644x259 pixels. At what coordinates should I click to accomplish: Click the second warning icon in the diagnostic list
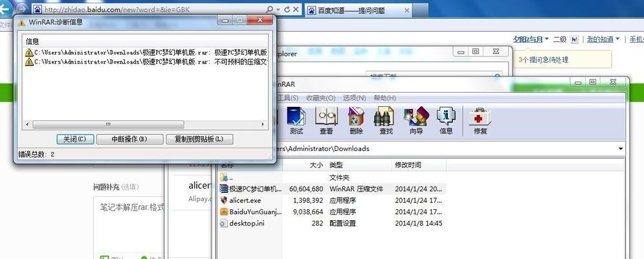point(28,62)
